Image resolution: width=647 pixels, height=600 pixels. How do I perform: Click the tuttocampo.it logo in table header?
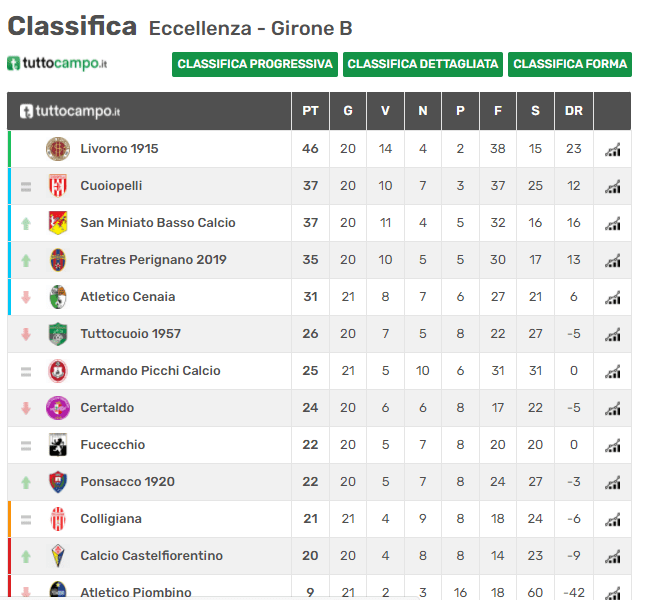coord(70,111)
